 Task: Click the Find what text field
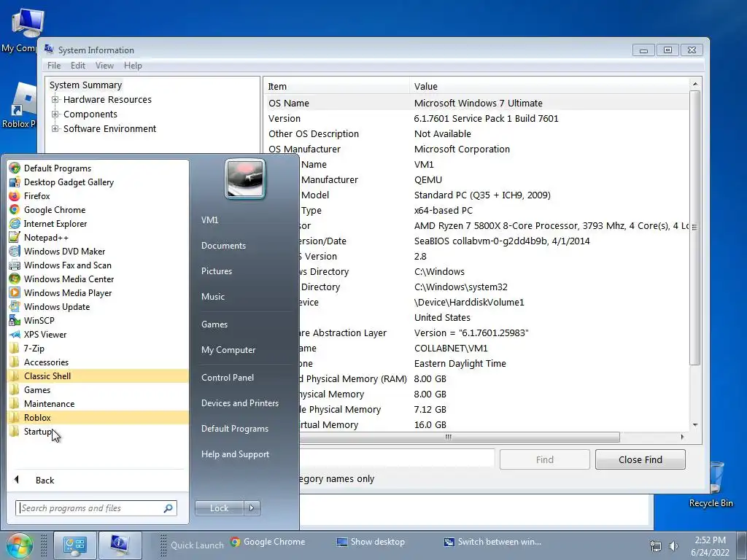tap(397, 459)
